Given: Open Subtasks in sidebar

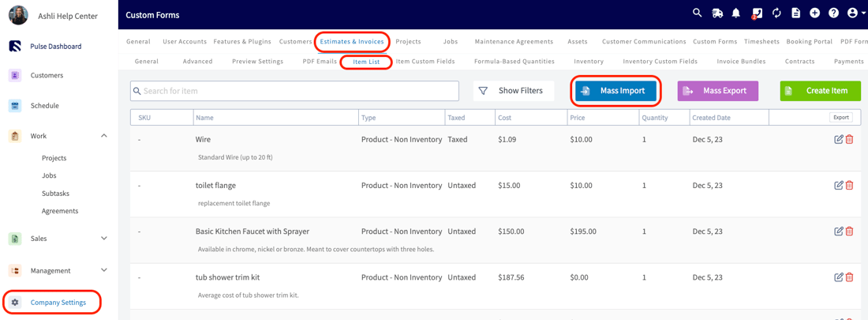Looking at the screenshot, I should (x=55, y=194).
